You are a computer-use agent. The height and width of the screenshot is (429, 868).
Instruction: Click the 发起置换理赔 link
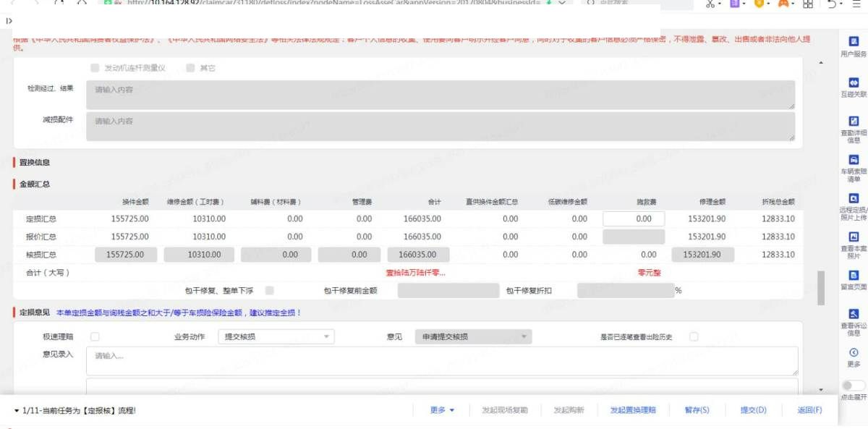pos(633,410)
